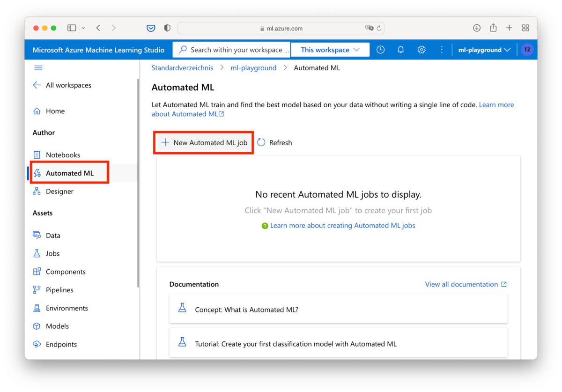Show Safari tab overview grid

click(525, 28)
